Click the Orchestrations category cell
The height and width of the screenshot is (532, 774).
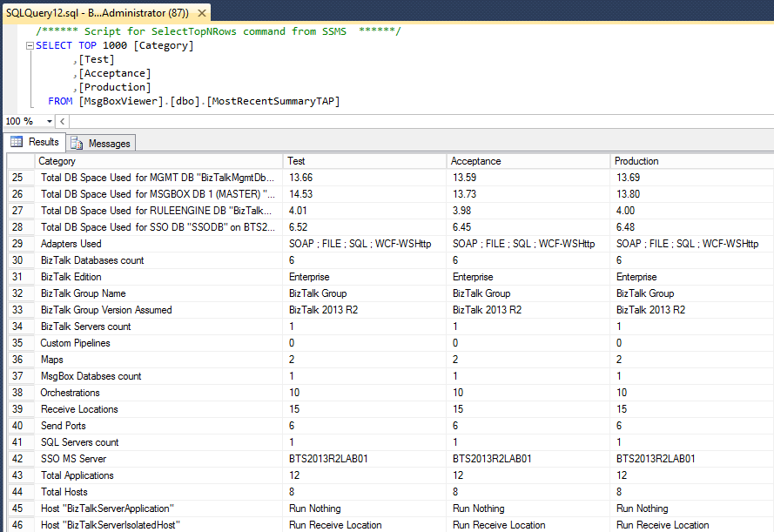click(x=158, y=393)
